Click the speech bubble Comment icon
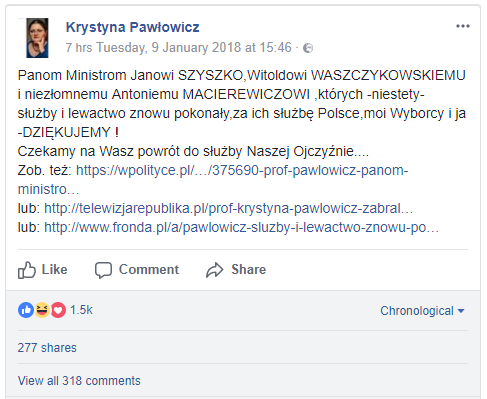The image size is (487, 399). (x=103, y=270)
